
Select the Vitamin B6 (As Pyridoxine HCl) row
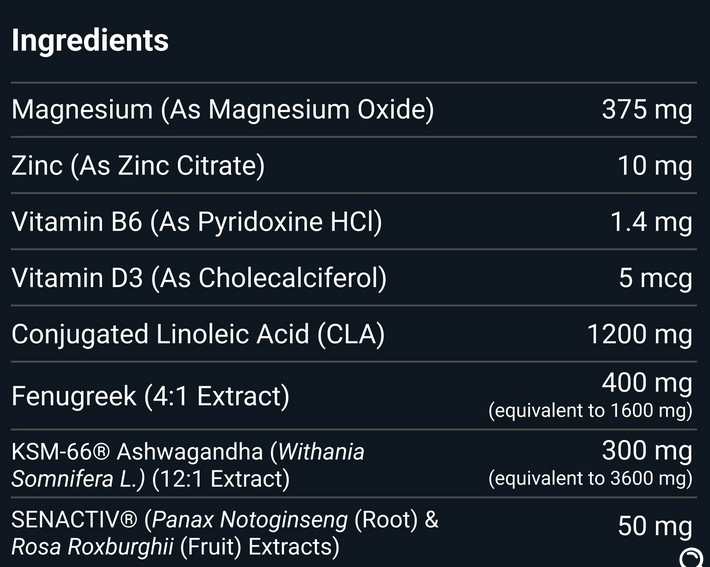point(196,222)
